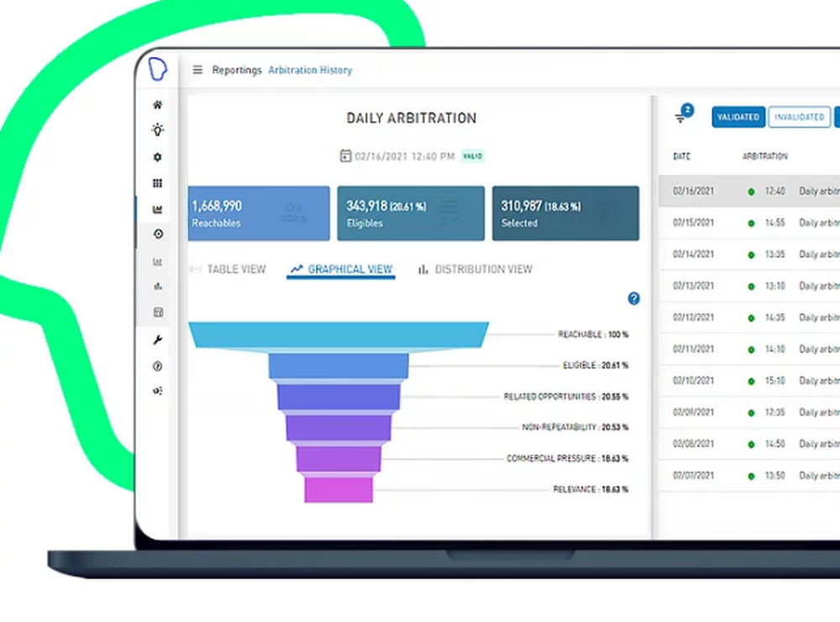Click the blue question mark help icon
840x622 pixels.
pos(633,298)
